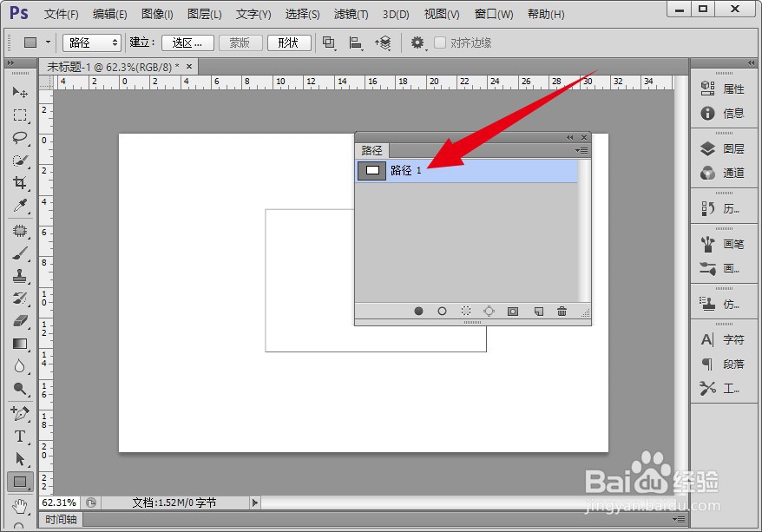Stroke path with brush
Viewport: 762px width, 532px height.
point(442,311)
